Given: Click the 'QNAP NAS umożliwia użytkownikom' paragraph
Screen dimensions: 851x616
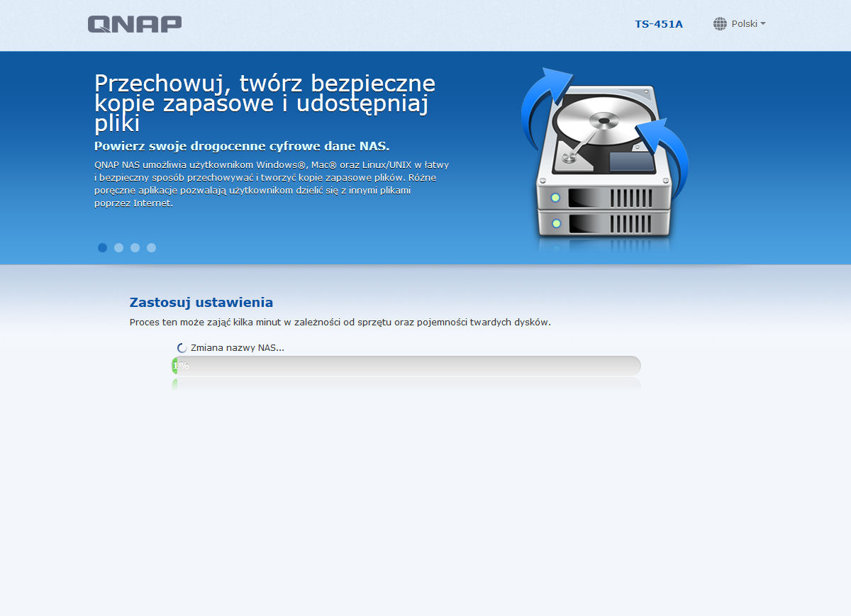Looking at the screenshot, I should (x=272, y=184).
